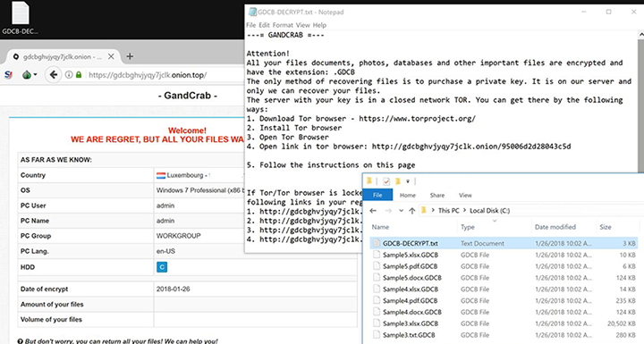Open the GDCB-DEC desktop file icon

click(x=20, y=19)
